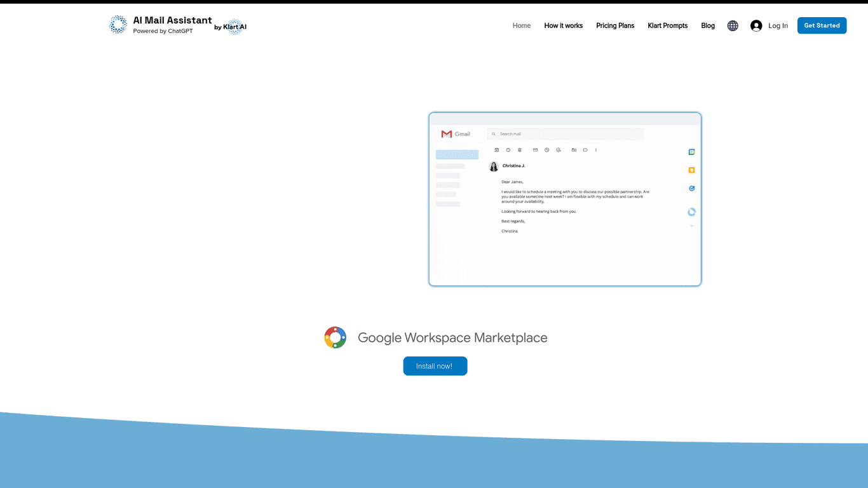Open the Snooze clock icon

547,150
